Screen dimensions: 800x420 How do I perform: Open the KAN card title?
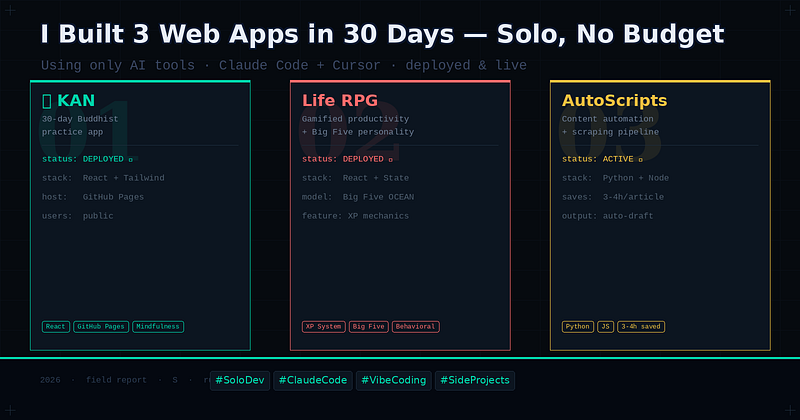pyautogui.click(x=76, y=101)
